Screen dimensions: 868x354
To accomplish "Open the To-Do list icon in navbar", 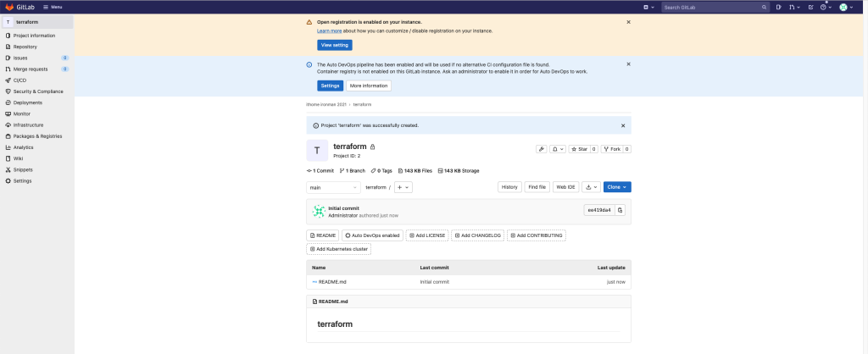I will coord(810,7).
